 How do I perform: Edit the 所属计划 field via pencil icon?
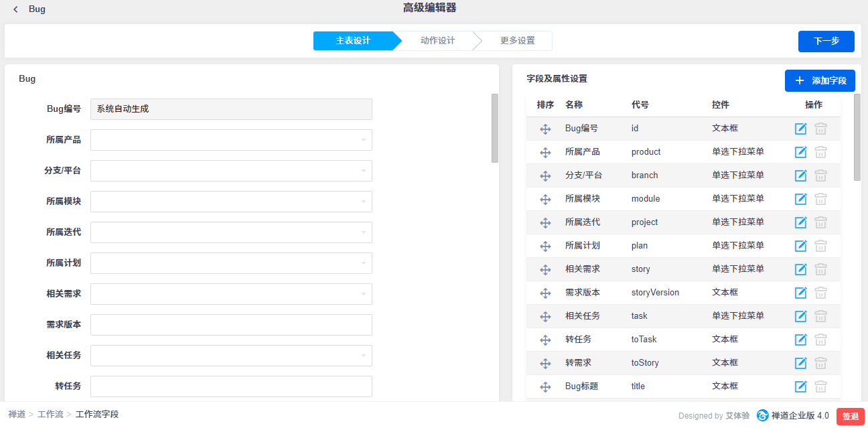click(800, 246)
